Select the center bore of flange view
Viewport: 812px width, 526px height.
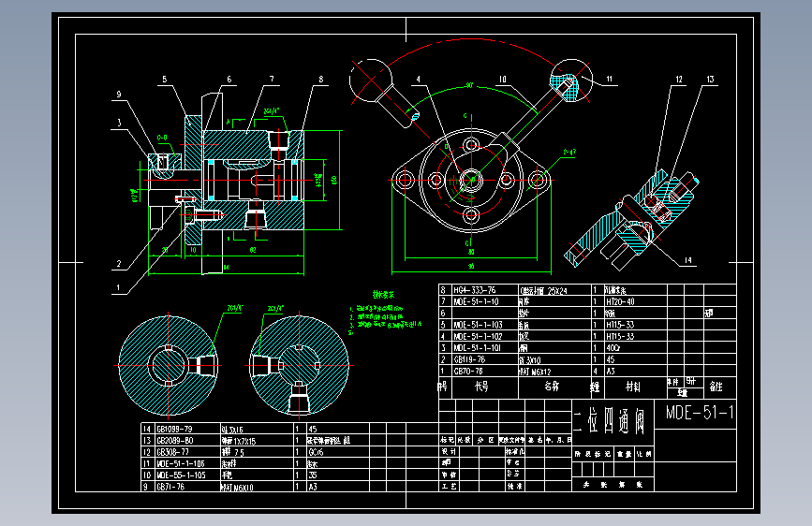pyautogui.click(x=471, y=180)
